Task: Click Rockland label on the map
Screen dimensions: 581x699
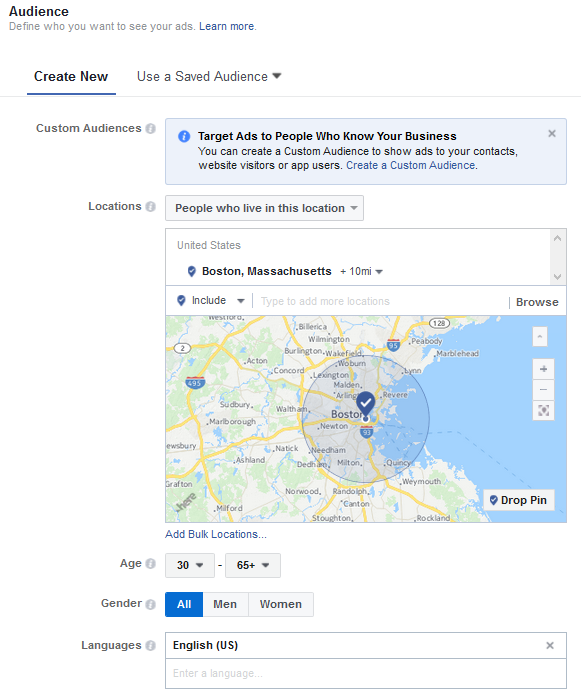Action: point(433,518)
